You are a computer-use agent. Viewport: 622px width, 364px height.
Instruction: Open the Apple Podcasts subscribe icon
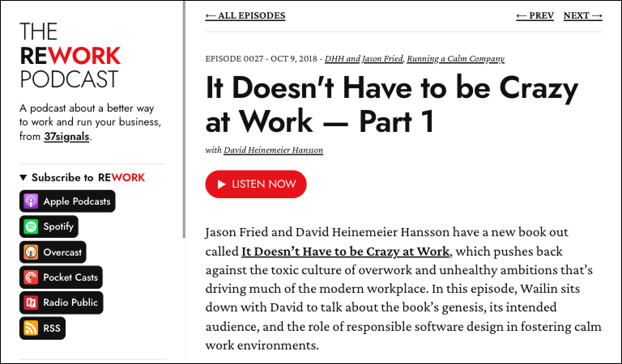click(x=31, y=201)
